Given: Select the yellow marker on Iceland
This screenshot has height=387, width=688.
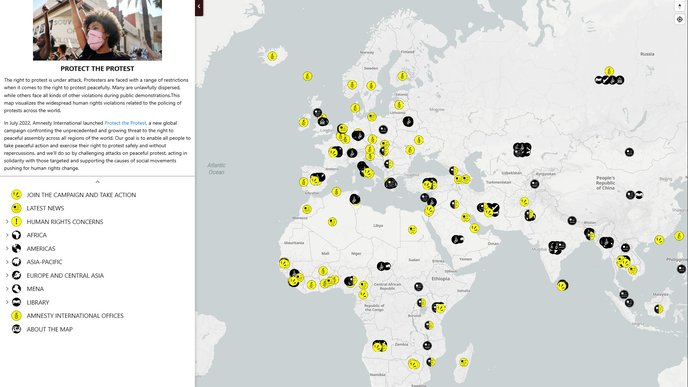Looking at the screenshot, I should point(272,57).
